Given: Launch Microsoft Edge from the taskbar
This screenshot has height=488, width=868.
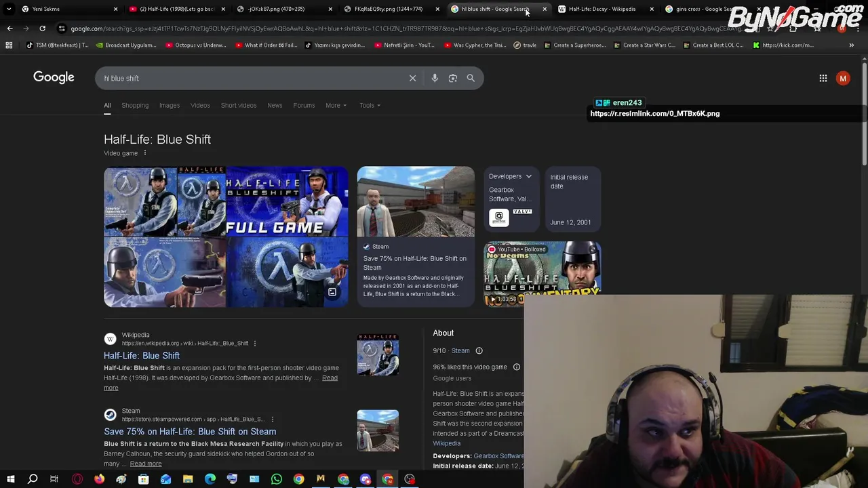Looking at the screenshot, I should 210,479.
